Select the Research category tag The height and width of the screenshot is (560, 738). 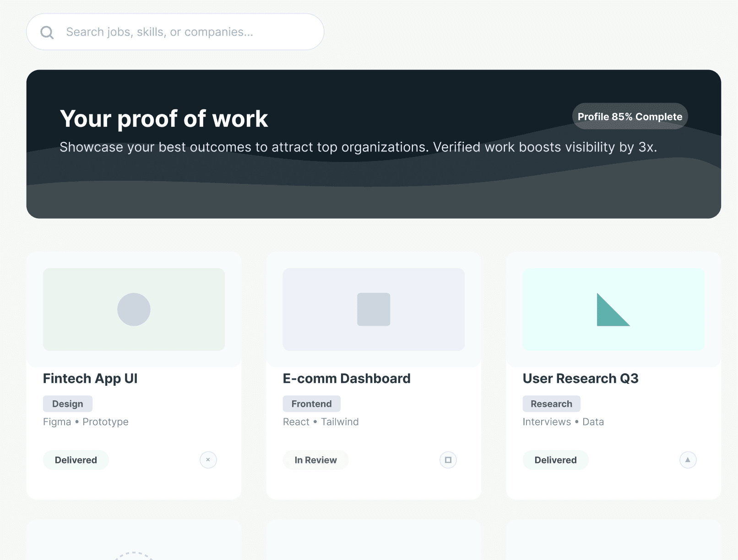552,404
